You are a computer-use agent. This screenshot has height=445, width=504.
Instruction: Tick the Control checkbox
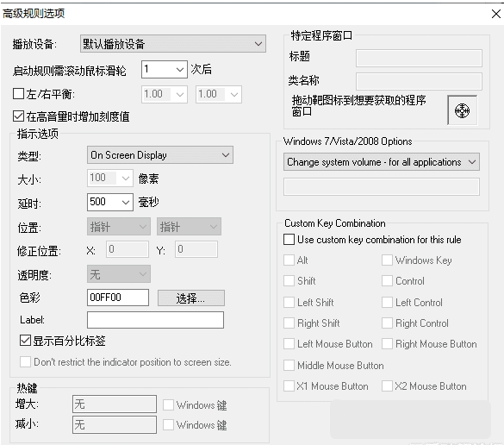point(387,280)
